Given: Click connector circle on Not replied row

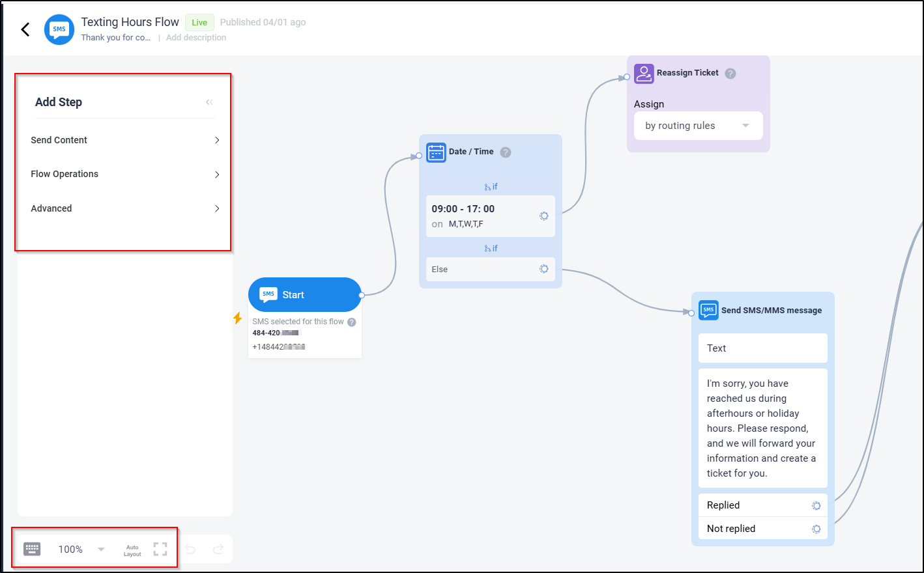Looking at the screenshot, I should [x=816, y=529].
